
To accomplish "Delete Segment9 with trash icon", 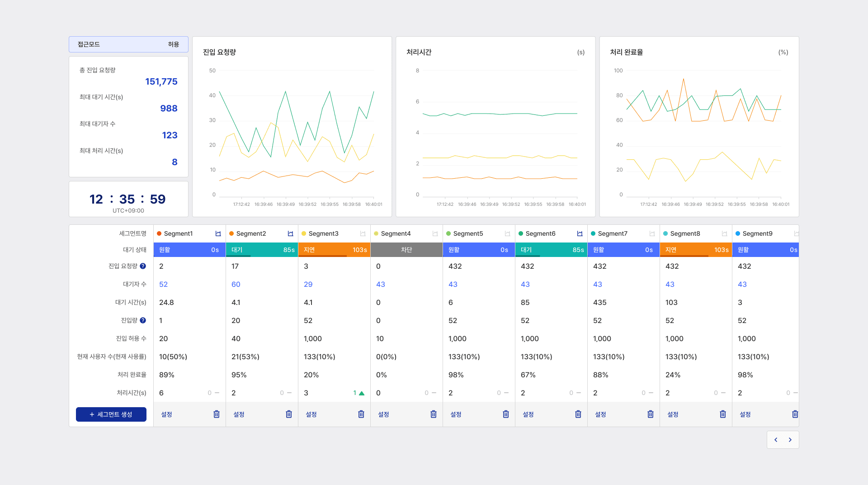I will click(795, 414).
